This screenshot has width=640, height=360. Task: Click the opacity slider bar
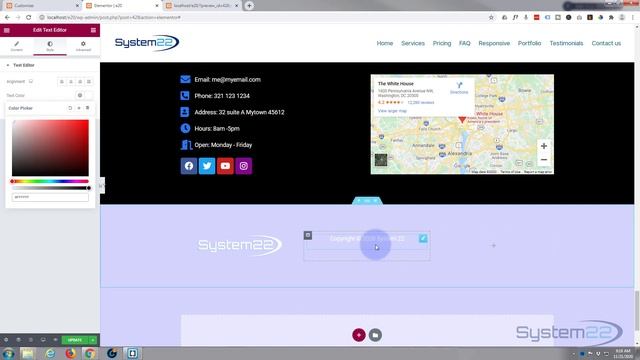(50, 188)
